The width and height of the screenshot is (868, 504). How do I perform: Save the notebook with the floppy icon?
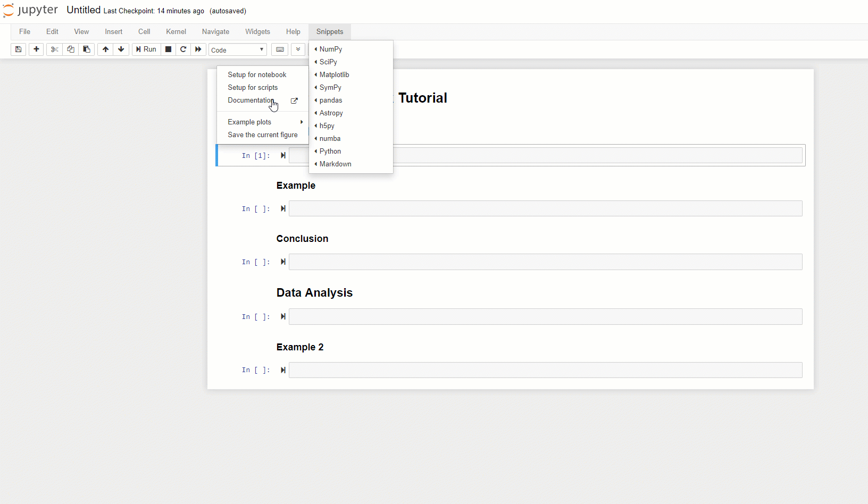click(18, 49)
